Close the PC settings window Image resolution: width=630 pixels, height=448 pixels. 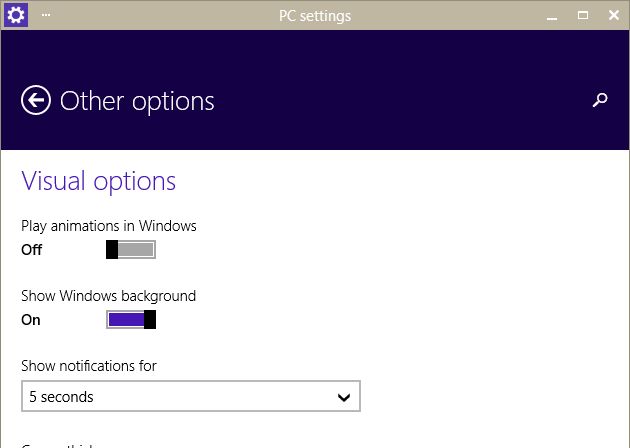pos(612,16)
